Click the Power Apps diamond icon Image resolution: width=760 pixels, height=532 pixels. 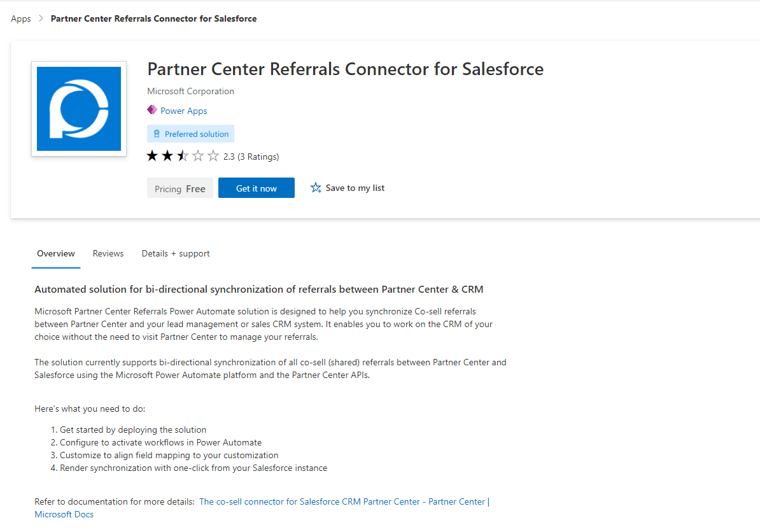click(x=152, y=110)
